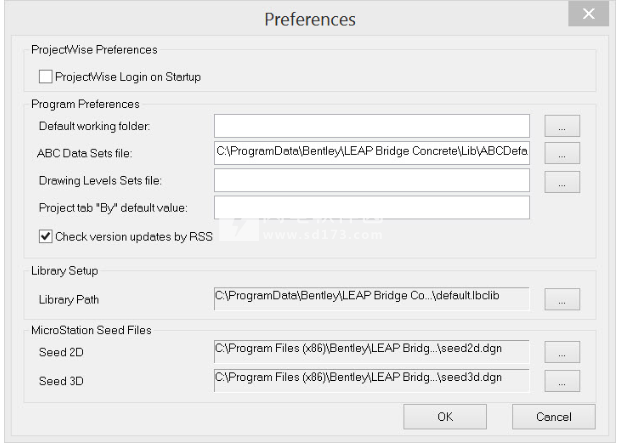Cancel the Preferences dialog
The height and width of the screenshot is (443, 617).
tap(554, 417)
